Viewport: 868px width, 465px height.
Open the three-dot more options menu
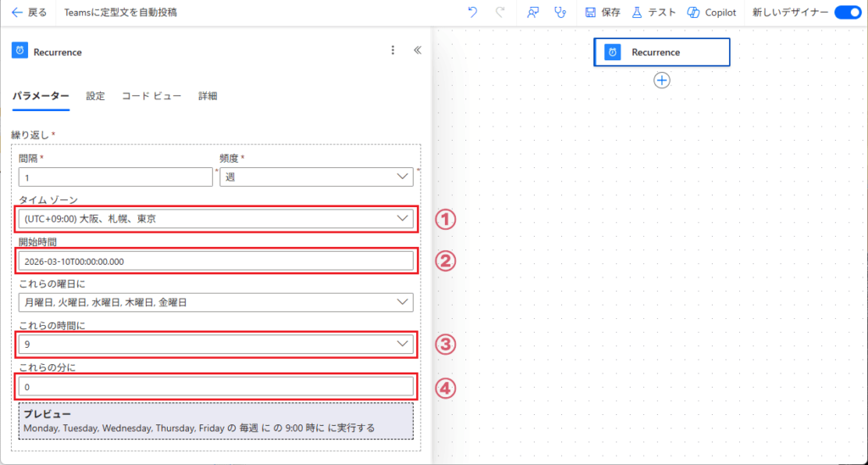[x=392, y=51]
